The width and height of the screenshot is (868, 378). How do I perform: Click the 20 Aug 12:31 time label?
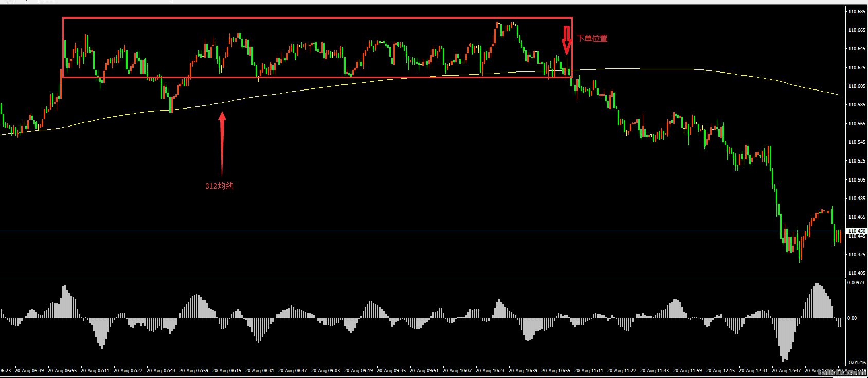pyautogui.click(x=753, y=371)
